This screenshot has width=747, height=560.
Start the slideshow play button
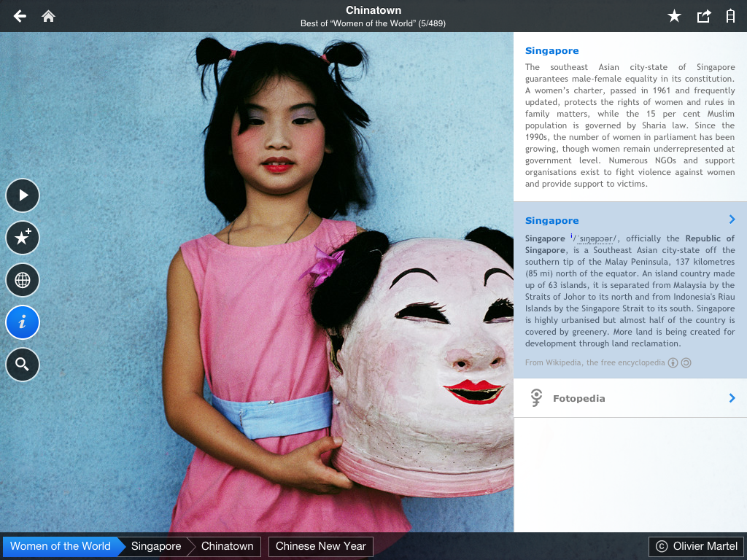(23, 195)
